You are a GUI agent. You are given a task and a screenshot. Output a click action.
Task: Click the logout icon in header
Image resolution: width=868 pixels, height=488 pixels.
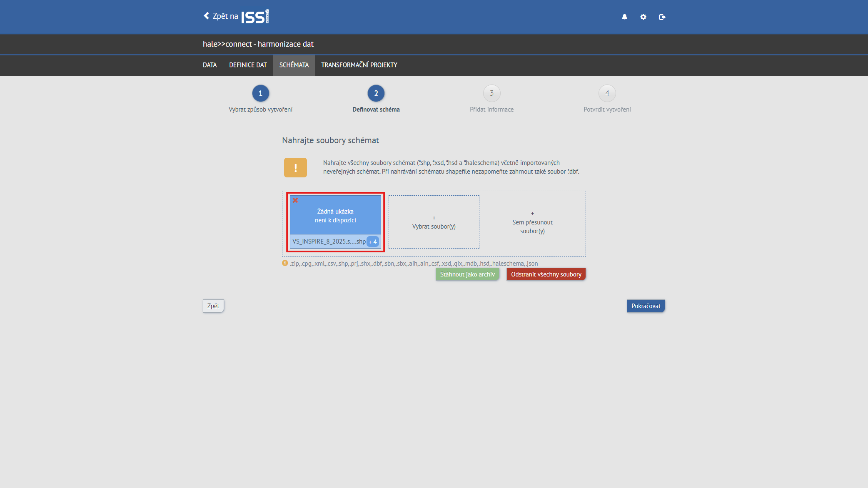pos(662,17)
